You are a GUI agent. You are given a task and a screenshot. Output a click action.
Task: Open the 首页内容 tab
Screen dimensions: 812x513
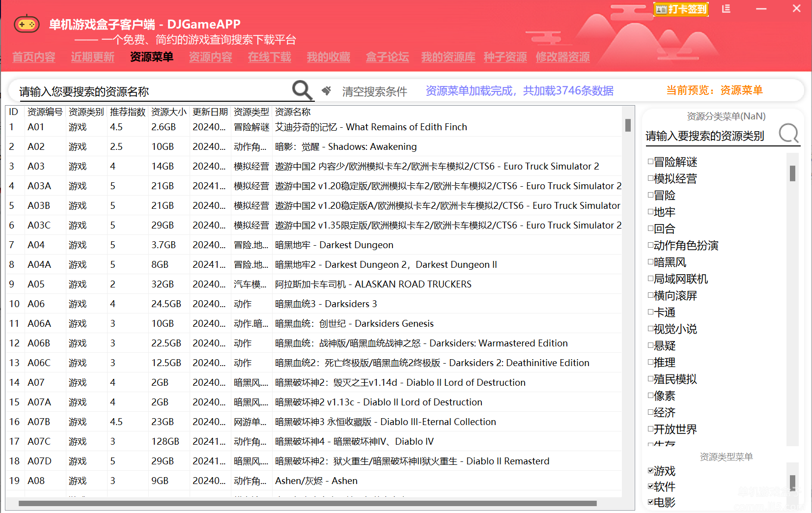[34, 57]
